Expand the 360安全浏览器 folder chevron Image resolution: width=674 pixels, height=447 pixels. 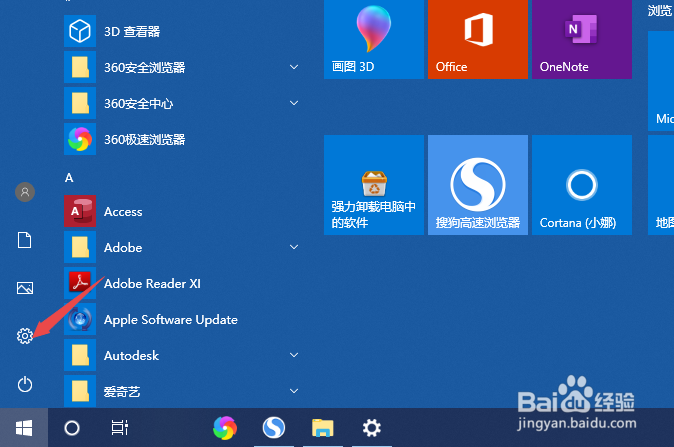point(294,67)
